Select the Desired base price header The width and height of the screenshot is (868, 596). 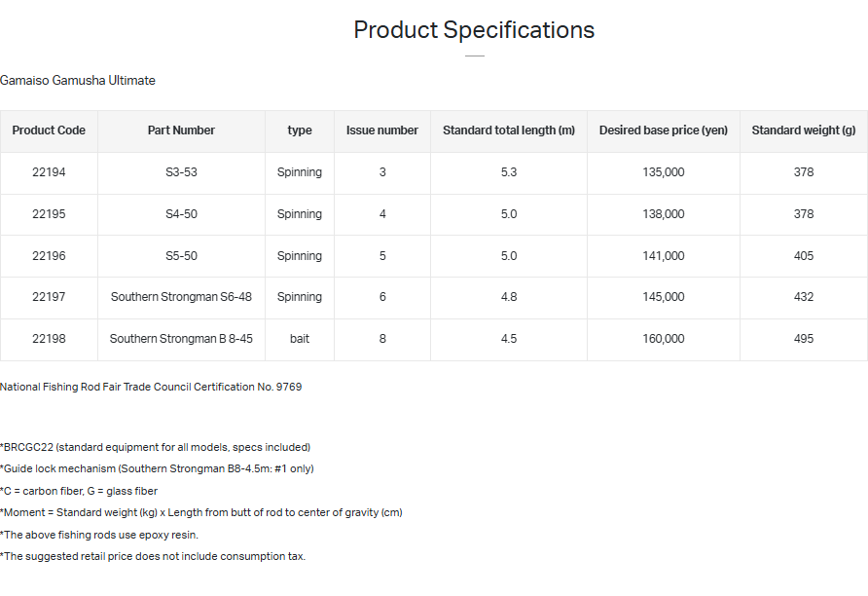click(663, 130)
